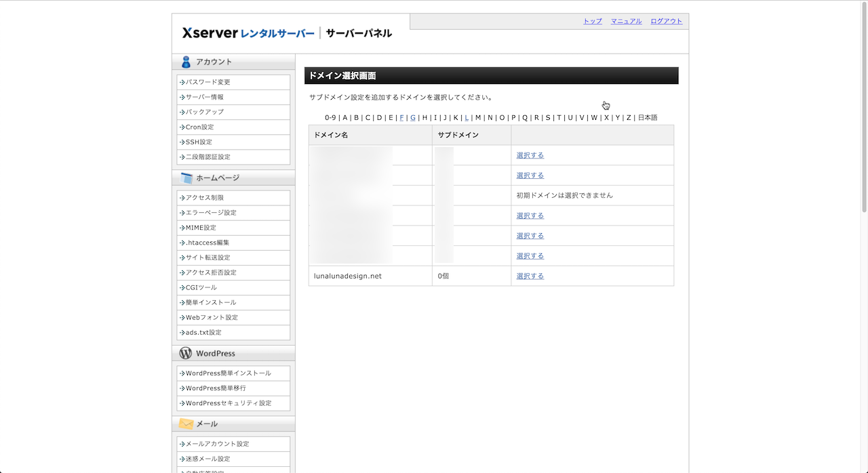Open メールアカウント設定
Image resolution: width=868 pixels, height=473 pixels.
point(218,444)
